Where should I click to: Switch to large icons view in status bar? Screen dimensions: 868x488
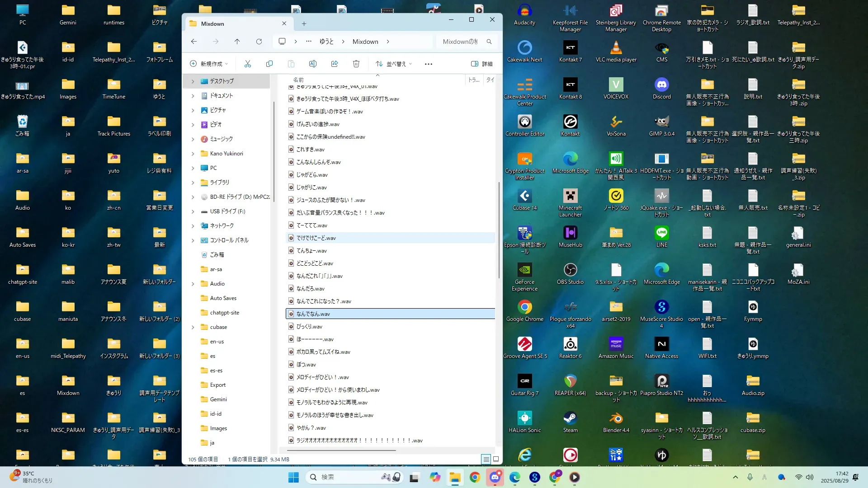pyautogui.click(x=496, y=459)
